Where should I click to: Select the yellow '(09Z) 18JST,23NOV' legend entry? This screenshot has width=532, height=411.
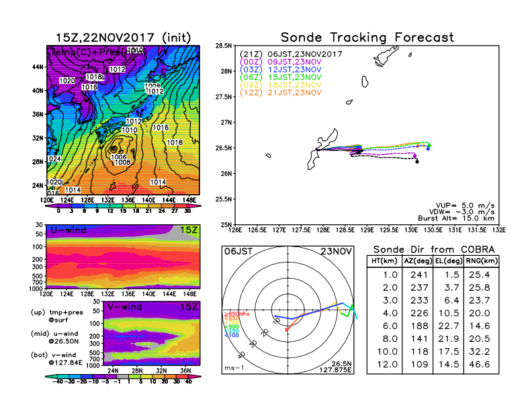pyautogui.click(x=280, y=85)
